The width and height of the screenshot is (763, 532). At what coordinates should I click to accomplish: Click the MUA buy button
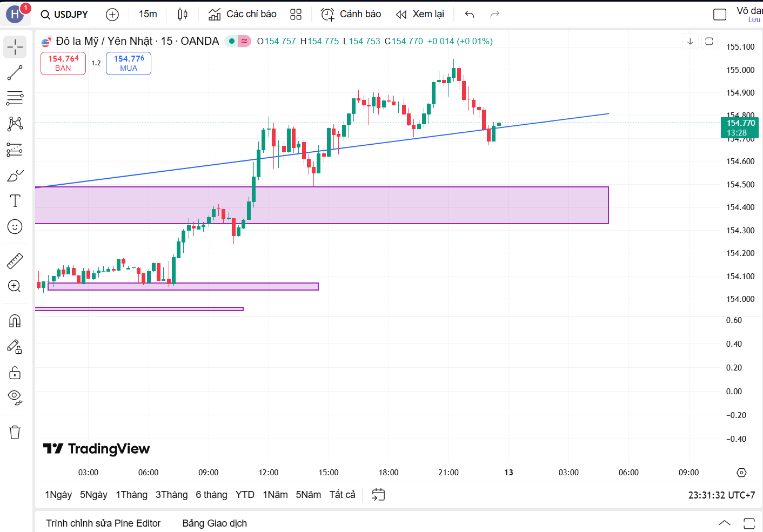click(128, 63)
